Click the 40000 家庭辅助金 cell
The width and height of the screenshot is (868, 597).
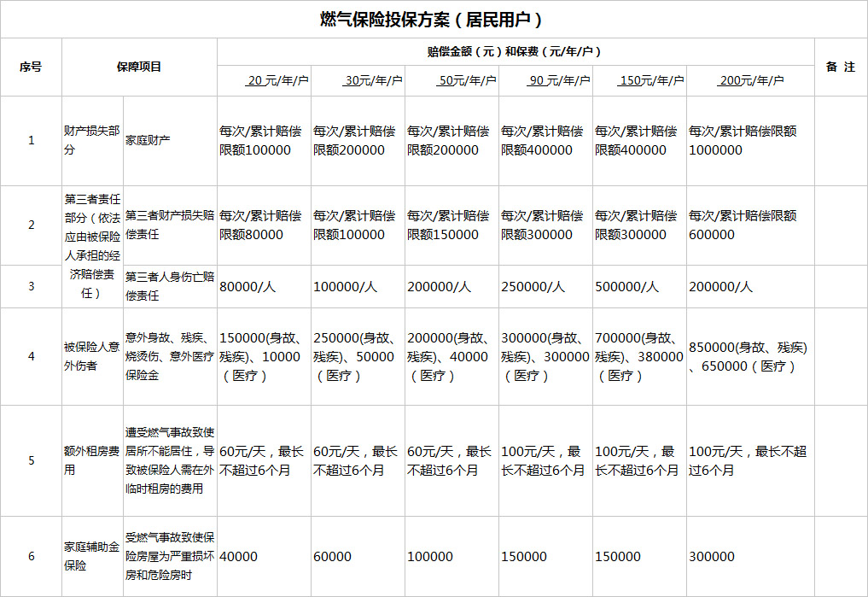point(264,557)
